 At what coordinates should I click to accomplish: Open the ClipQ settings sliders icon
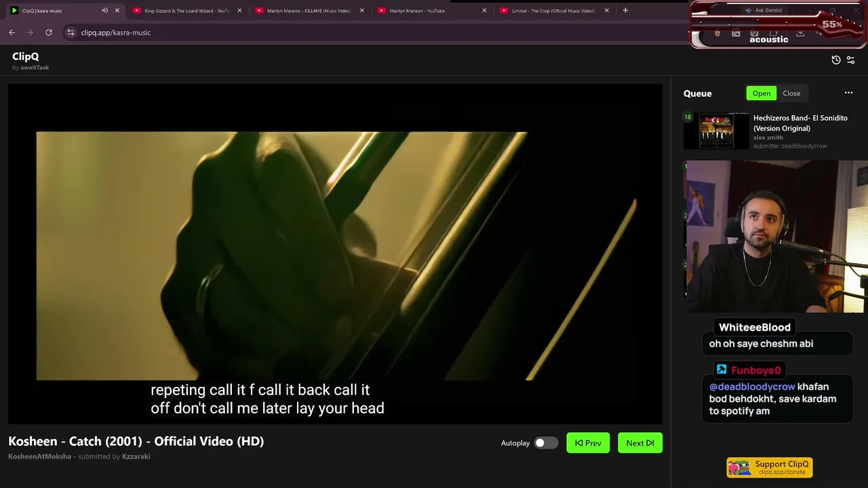point(851,60)
